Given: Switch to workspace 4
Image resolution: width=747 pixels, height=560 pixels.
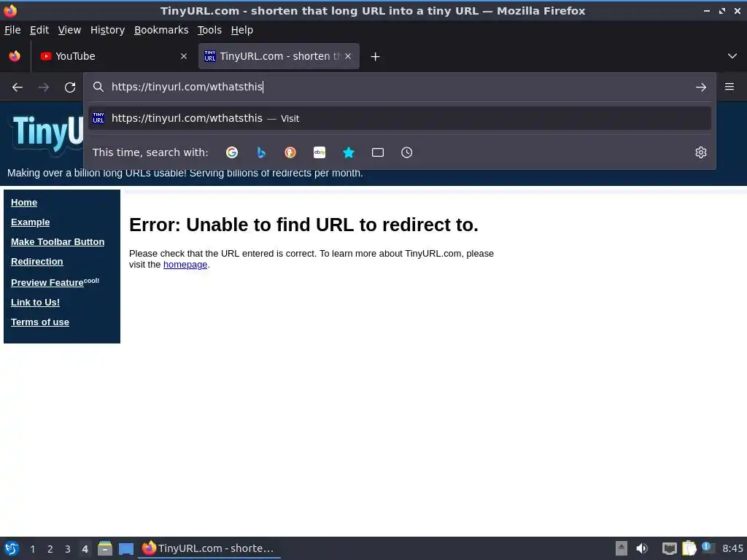Looking at the screenshot, I should click(85, 549).
